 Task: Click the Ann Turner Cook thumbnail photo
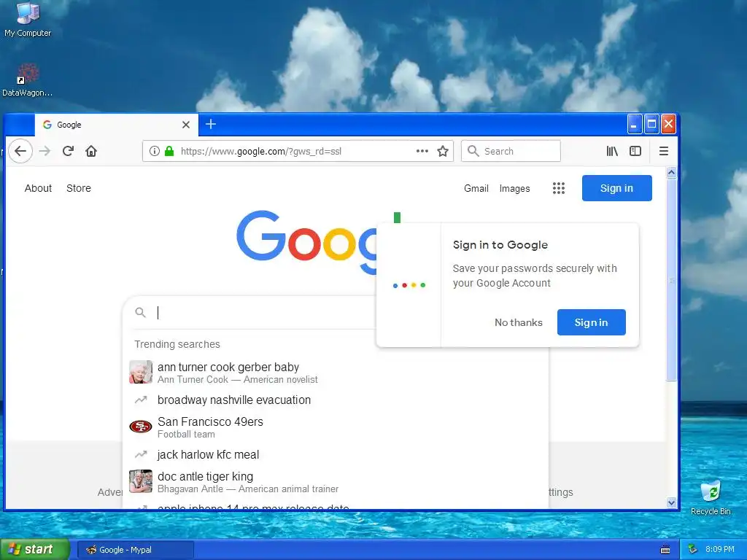[141, 372]
